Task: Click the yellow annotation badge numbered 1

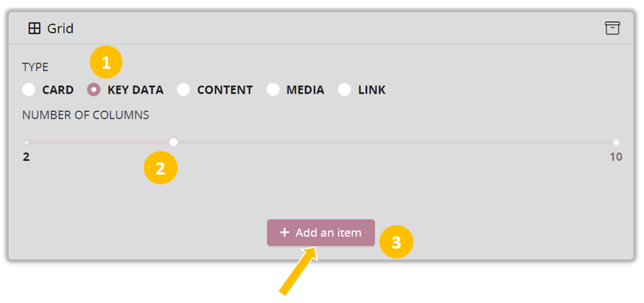Action: point(106,63)
